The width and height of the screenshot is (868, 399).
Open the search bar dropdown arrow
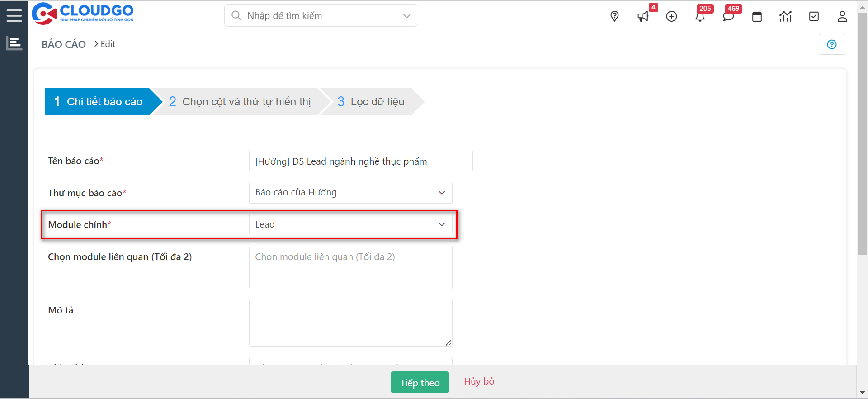(x=406, y=16)
